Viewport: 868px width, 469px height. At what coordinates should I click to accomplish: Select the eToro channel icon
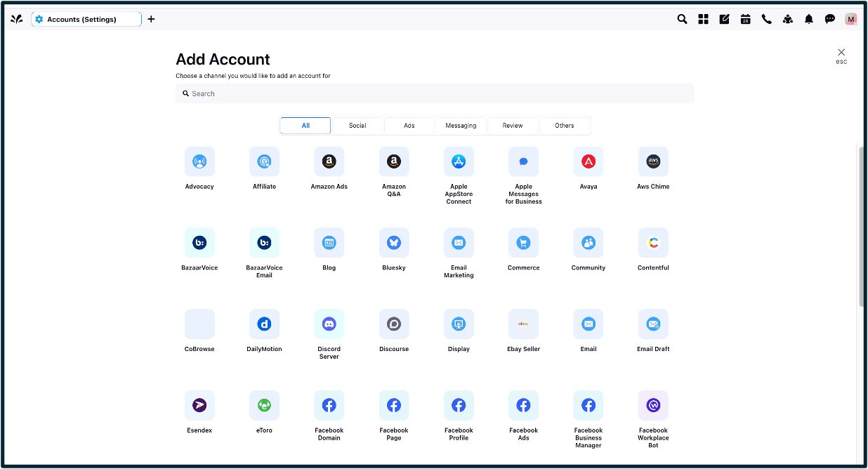tap(264, 405)
